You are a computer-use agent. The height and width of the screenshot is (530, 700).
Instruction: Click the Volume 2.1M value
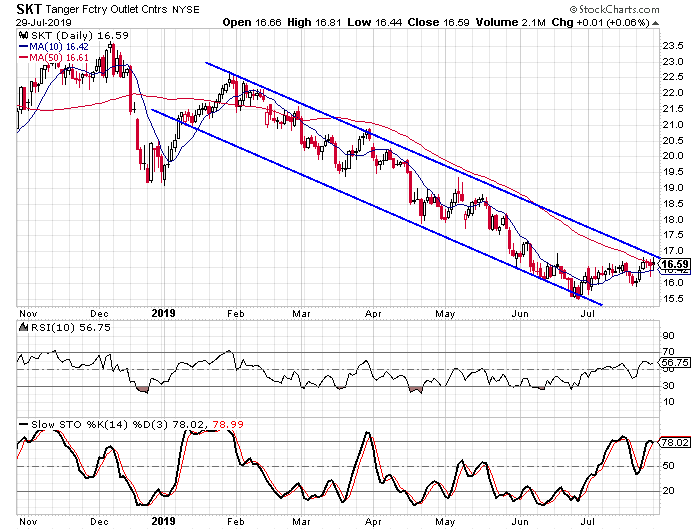point(510,22)
